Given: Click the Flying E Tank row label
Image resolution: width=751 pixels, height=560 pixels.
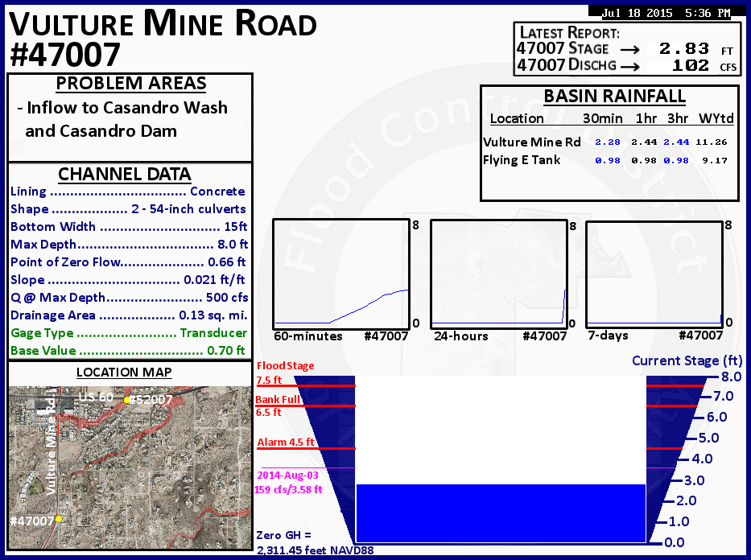Looking at the screenshot, I should coord(522,160).
